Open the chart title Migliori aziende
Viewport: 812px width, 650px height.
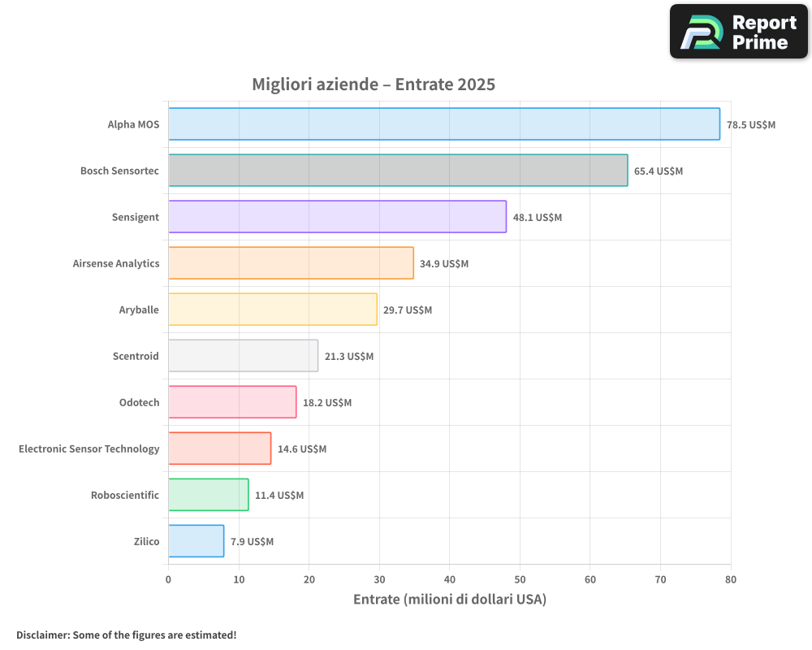374,84
